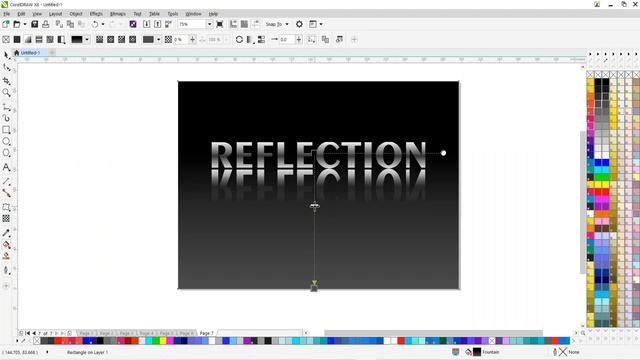Select the Connector tool
640x360 pixels.
6,193
